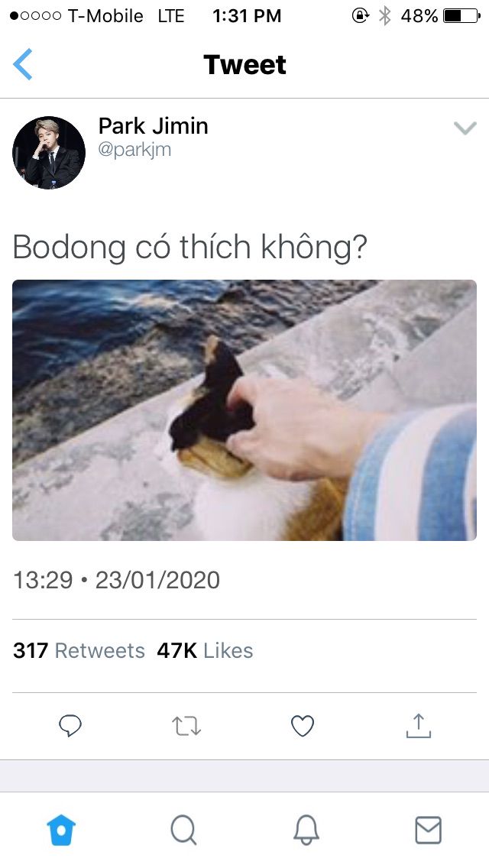View the list of 47K Likes
Screen dimensions: 489x868
coord(205,650)
